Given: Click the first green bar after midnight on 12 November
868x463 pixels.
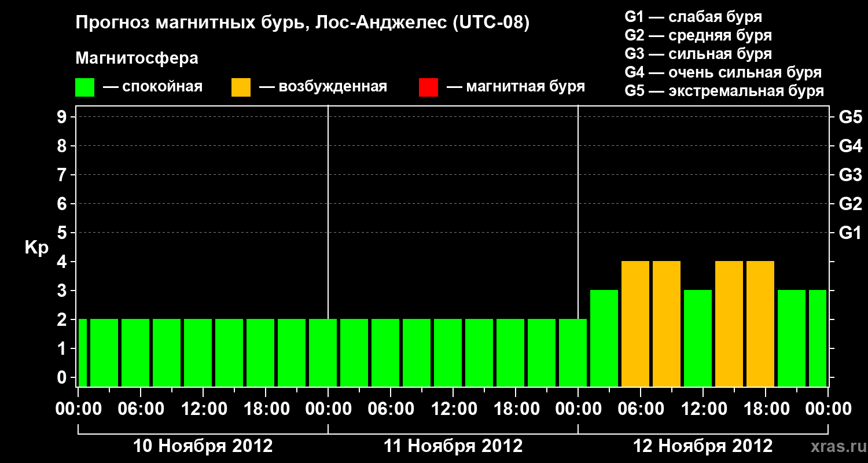Looking at the screenshot, I should coord(604,338).
